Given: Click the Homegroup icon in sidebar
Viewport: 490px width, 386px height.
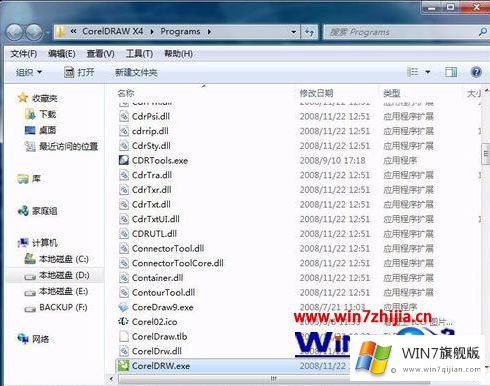Looking at the screenshot, I should pyautogui.click(x=23, y=211).
